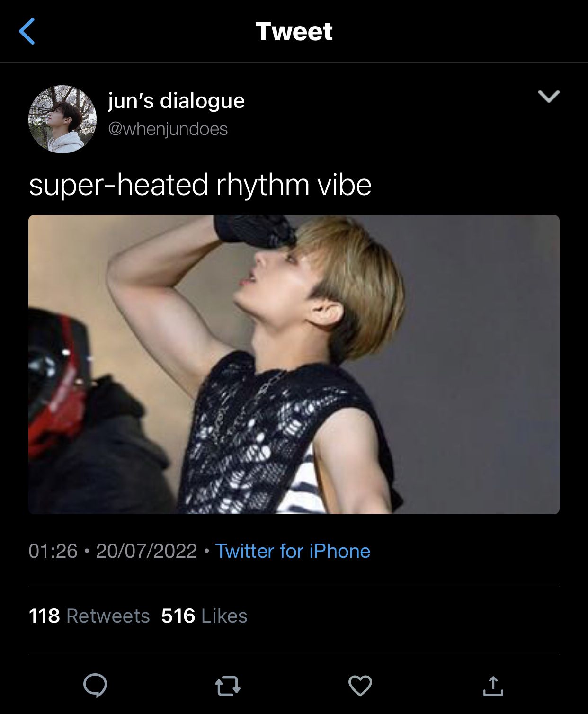Expand the tweet options chevron
The image size is (588, 714).
pos(549,96)
